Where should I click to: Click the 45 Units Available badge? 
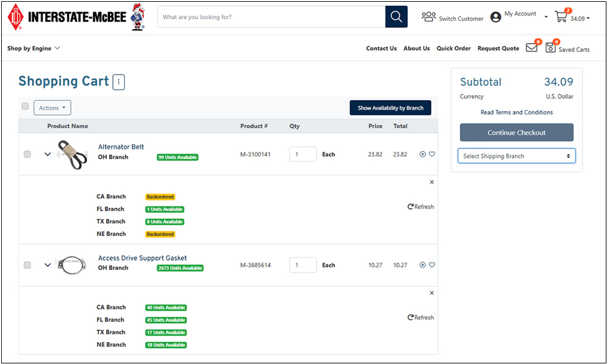pyautogui.click(x=166, y=320)
